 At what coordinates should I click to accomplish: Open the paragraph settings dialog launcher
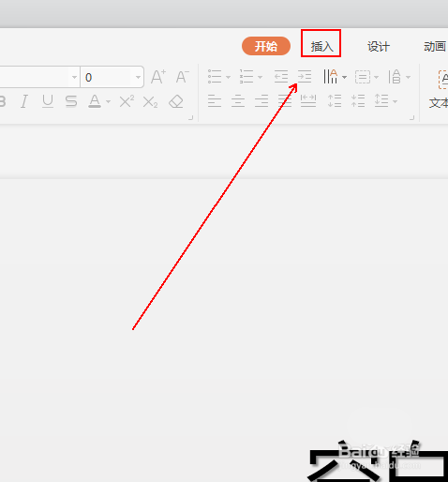pos(412,118)
